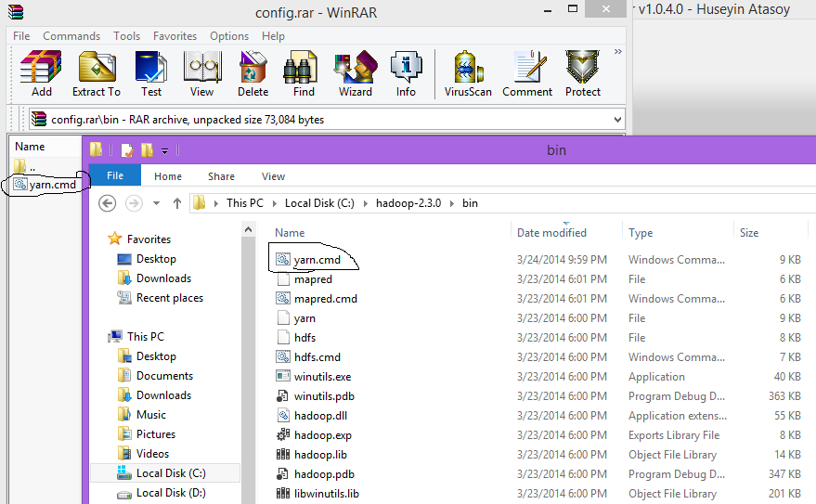
Task: Click the Protect archive icon
Action: [583, 74]
